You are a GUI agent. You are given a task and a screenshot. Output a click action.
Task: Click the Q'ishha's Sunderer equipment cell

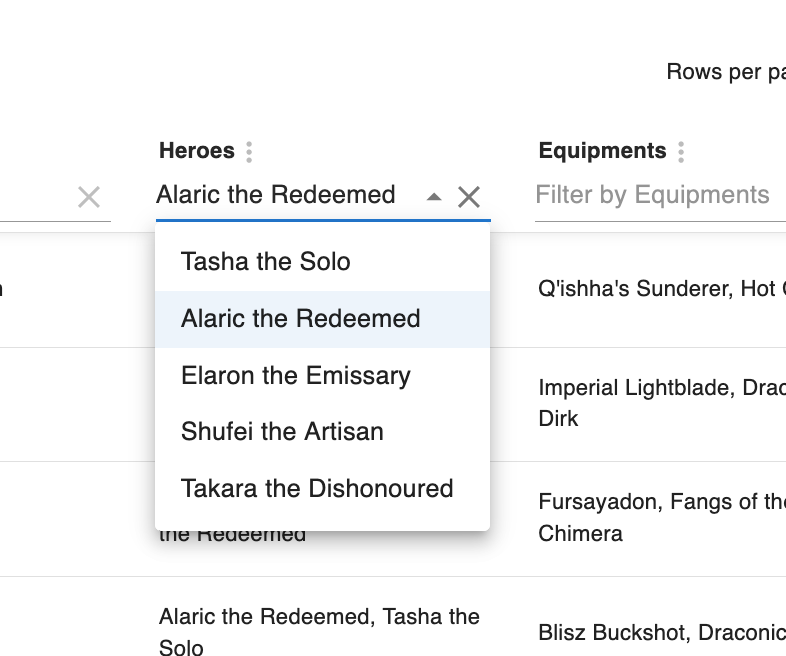660,290
